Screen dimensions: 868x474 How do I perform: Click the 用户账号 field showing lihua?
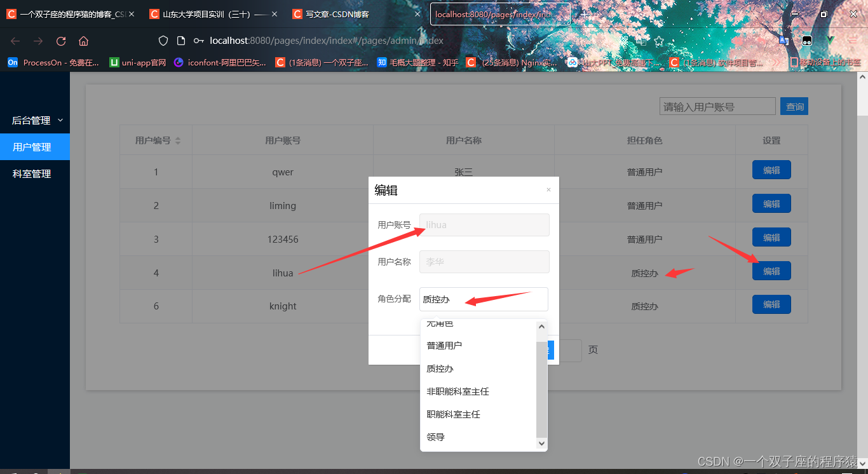[x=484, y=225]
